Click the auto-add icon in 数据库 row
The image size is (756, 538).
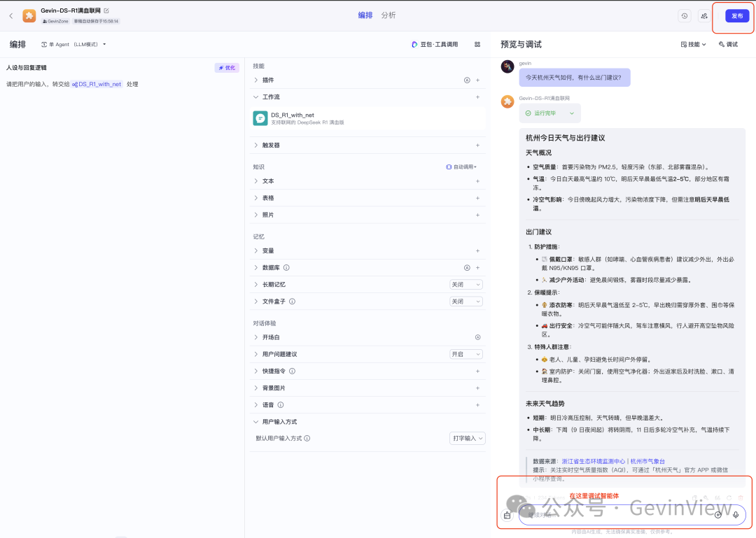point(467,267)
